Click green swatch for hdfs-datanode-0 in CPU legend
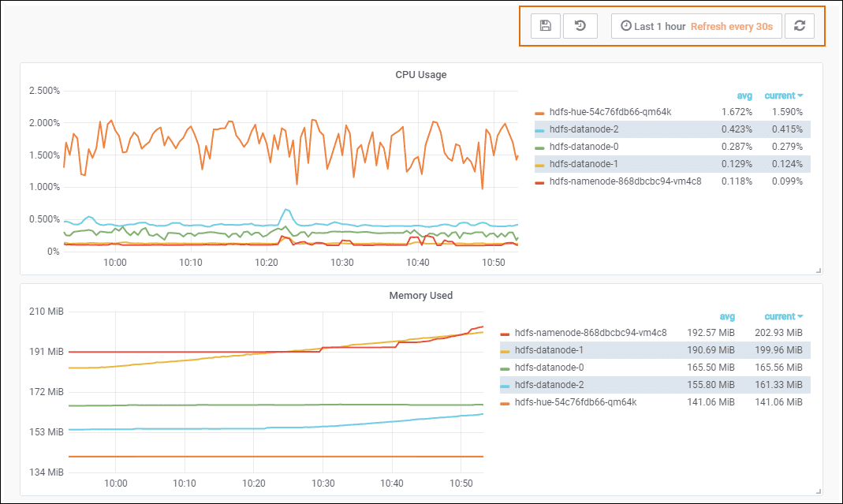This screenshot has width=843, height=504. click(539, 147)
